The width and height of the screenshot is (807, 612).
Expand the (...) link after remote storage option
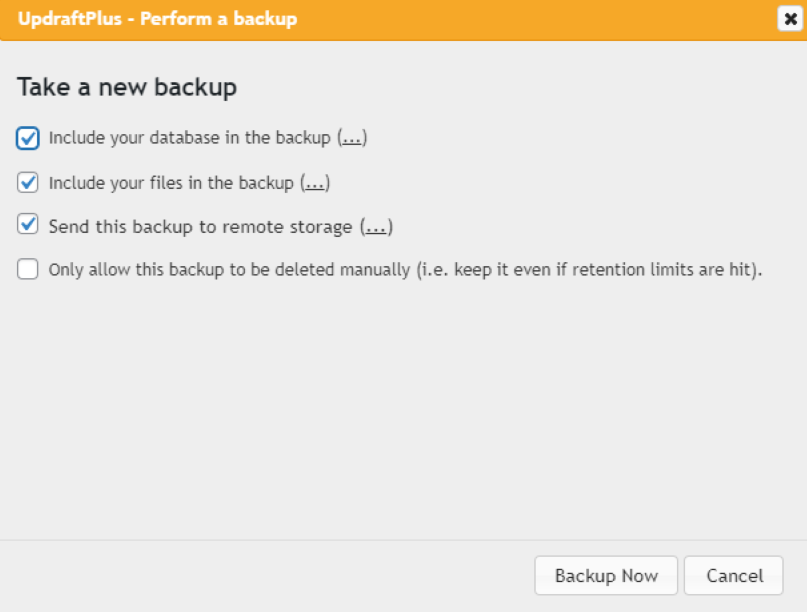click(x=376, y=227)
